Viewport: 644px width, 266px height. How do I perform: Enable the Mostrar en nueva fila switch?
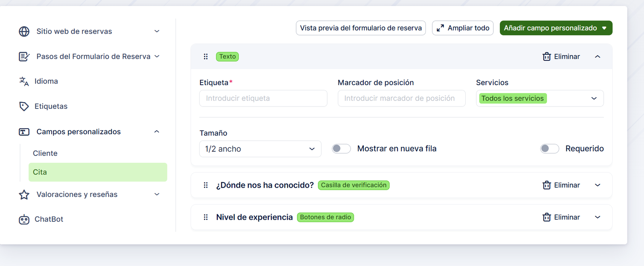[x=341, y=149]
